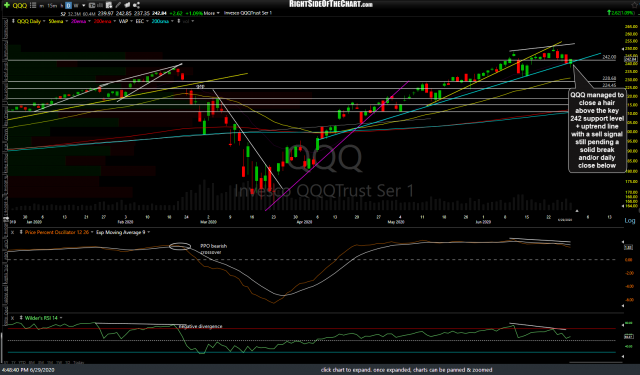This screenshot has height=375, width=640.
Task: Open the save chart template icon
Action: 109,5
